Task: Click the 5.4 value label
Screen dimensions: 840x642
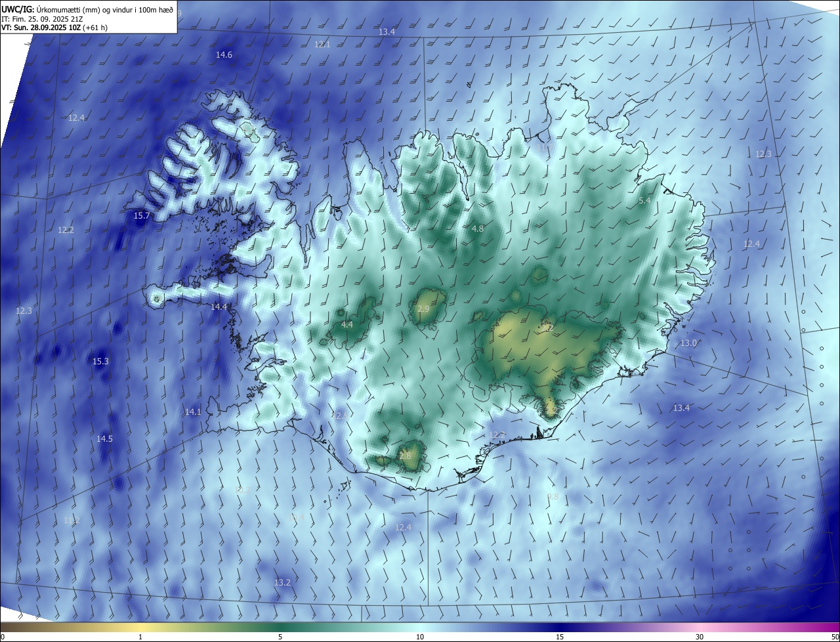Action: pyautogui.click(x=644, y=201)
